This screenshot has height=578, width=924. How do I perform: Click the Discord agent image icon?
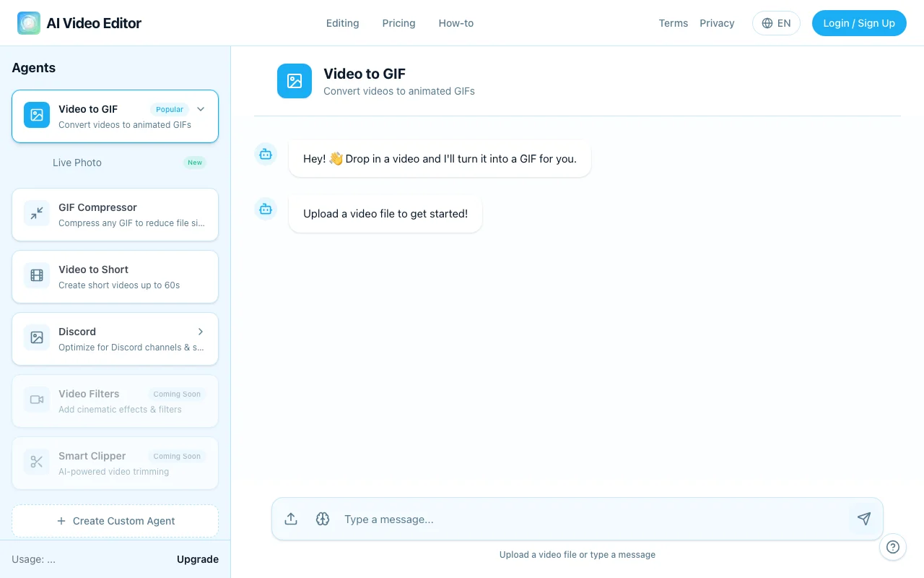point(37,337)
